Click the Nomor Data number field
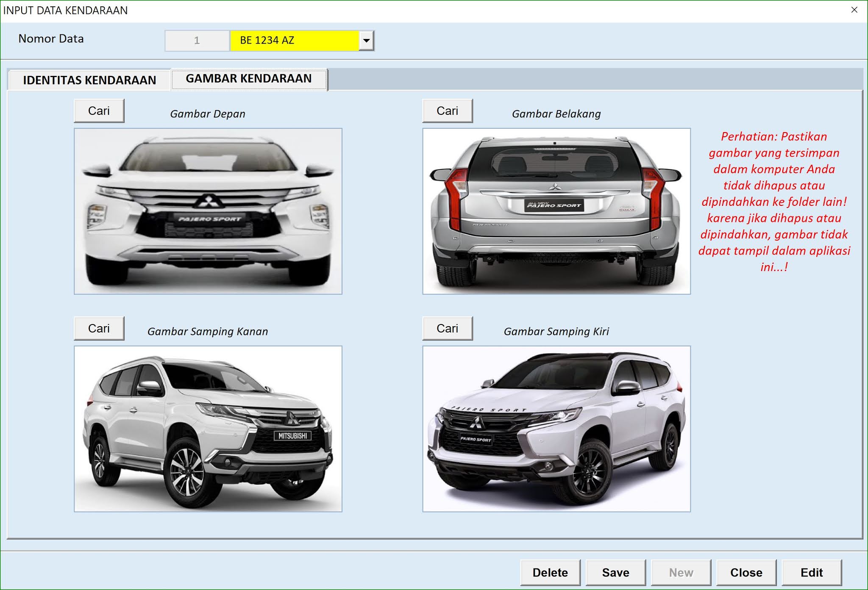Screen dimensions: 868x590 197,41
